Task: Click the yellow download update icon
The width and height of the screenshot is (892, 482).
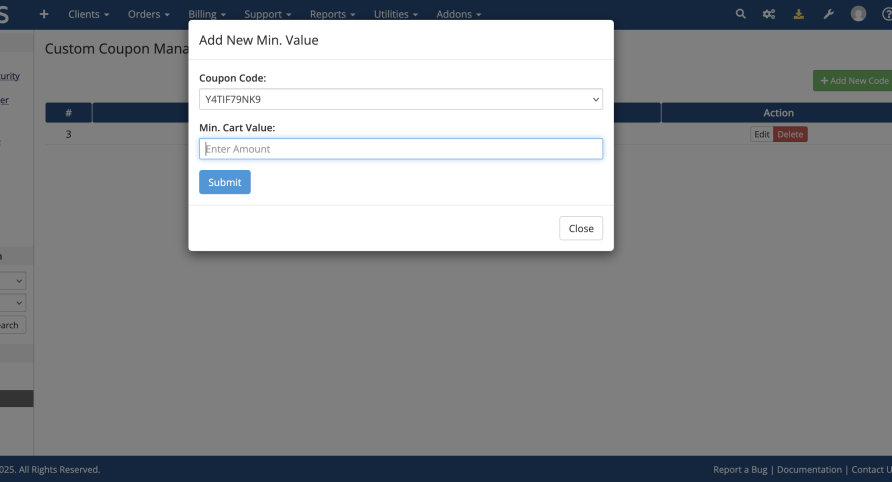Action: (x=798, y=14)
